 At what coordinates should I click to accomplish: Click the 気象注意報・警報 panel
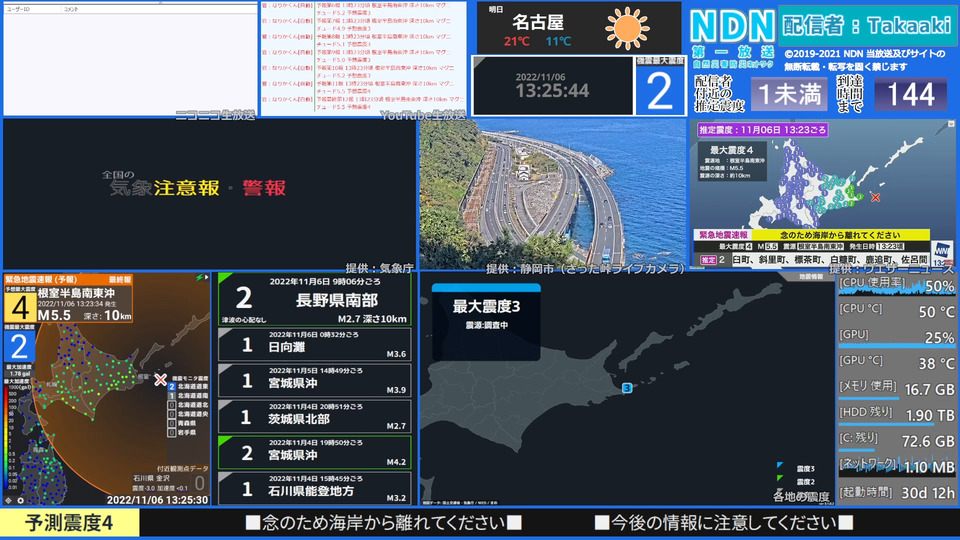[209, 193]
